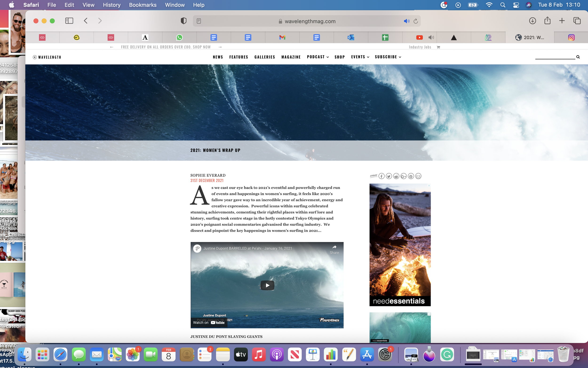Show Reader view icon in address bar

tap(199, 21)
